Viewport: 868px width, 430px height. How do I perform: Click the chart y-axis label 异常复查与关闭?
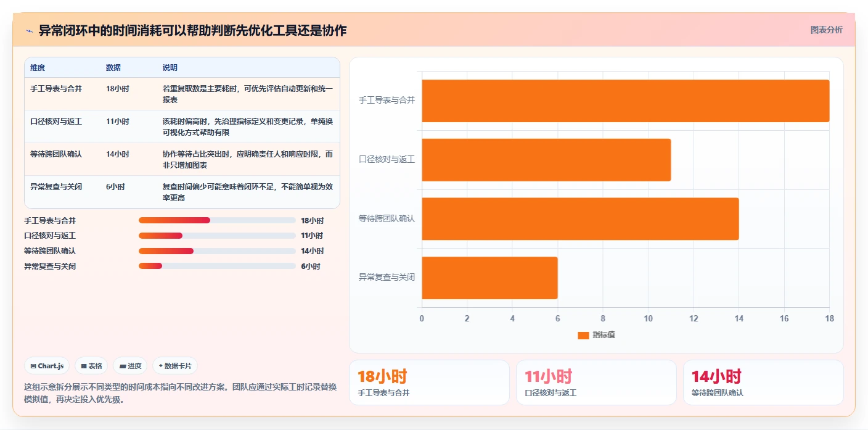click(387, 278)
